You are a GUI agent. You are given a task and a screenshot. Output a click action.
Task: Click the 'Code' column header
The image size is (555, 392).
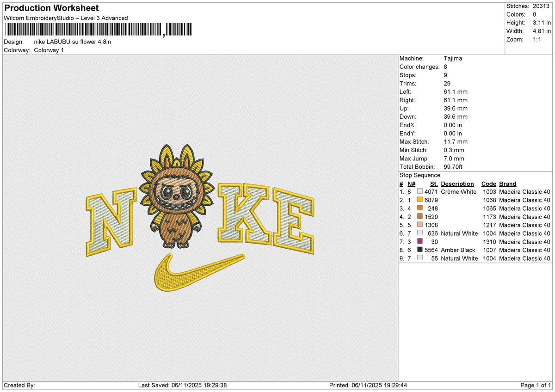(x=488, y=184)
